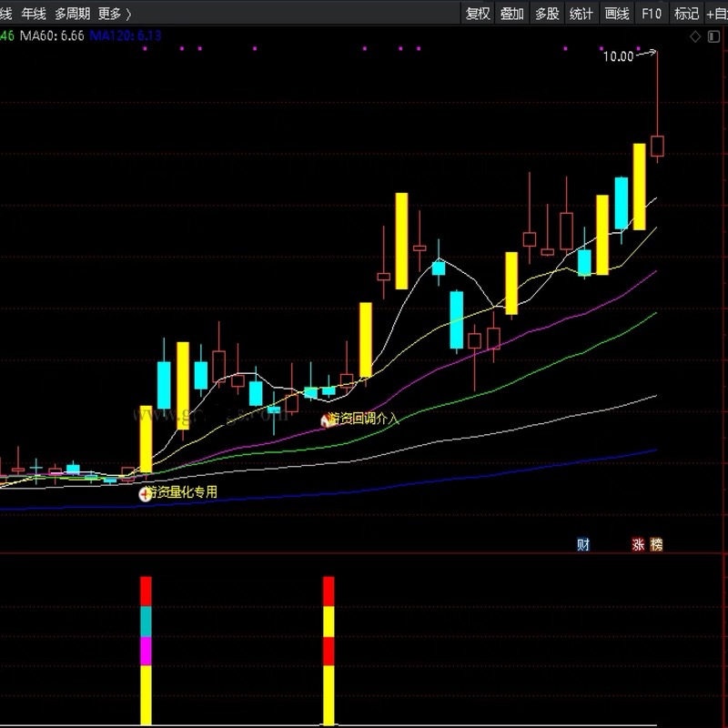728x728 pixels.
Task: Activate the 画线 drawing tool
Action: (617, 14)
